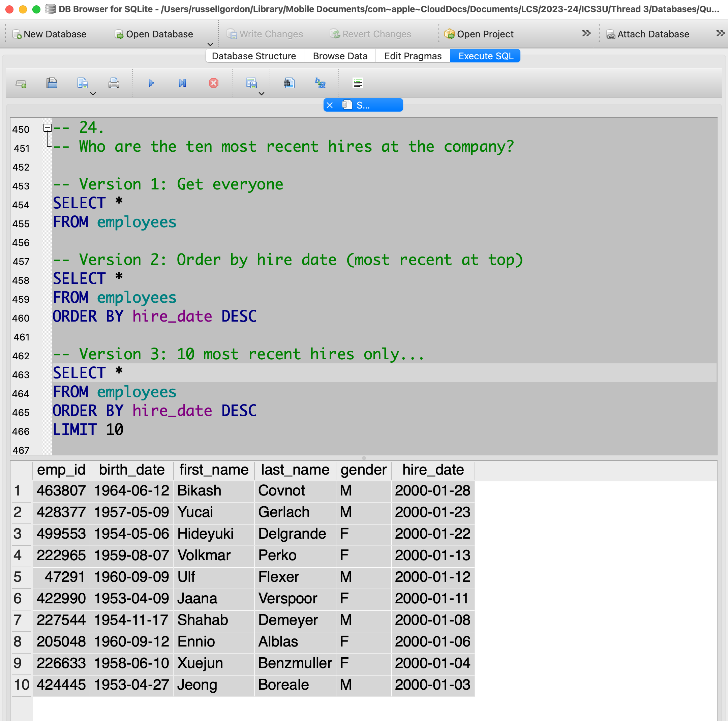Screen dimensions: 728x721
Task: Stop execution with red X icon
Action: [214, 83]
